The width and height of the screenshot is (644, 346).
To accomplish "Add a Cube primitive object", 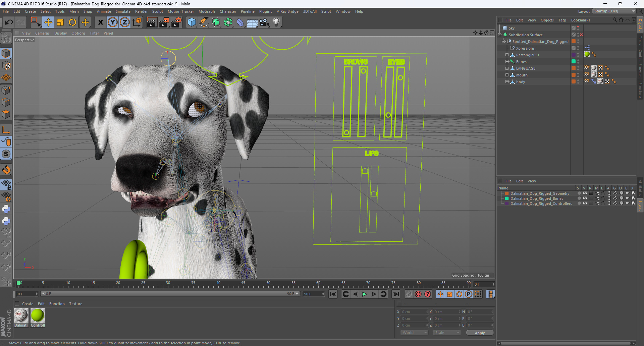I will pyautogui.click(x=192, y=22).
